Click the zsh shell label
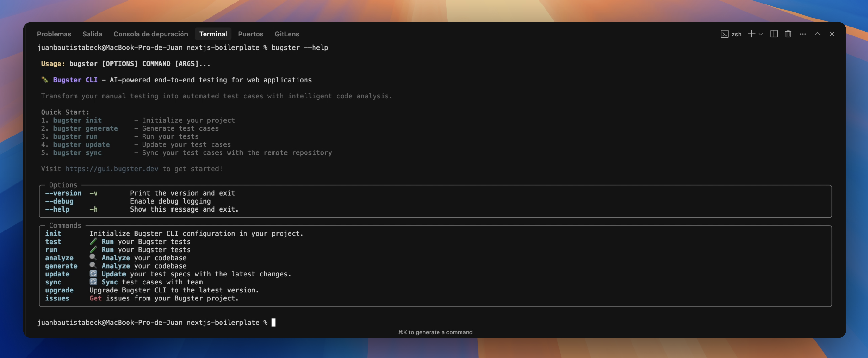This screenshot has height=358, width=868. click(x=736, y=34)
